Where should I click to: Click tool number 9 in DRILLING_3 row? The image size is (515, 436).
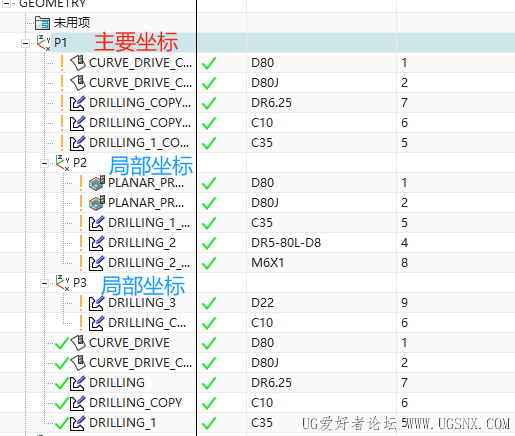404,303
